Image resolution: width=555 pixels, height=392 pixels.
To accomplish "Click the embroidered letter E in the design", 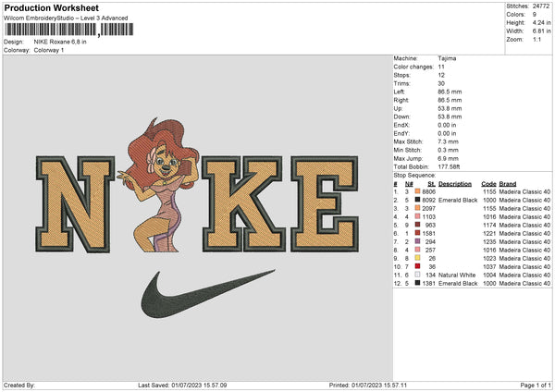I will 325,204.
